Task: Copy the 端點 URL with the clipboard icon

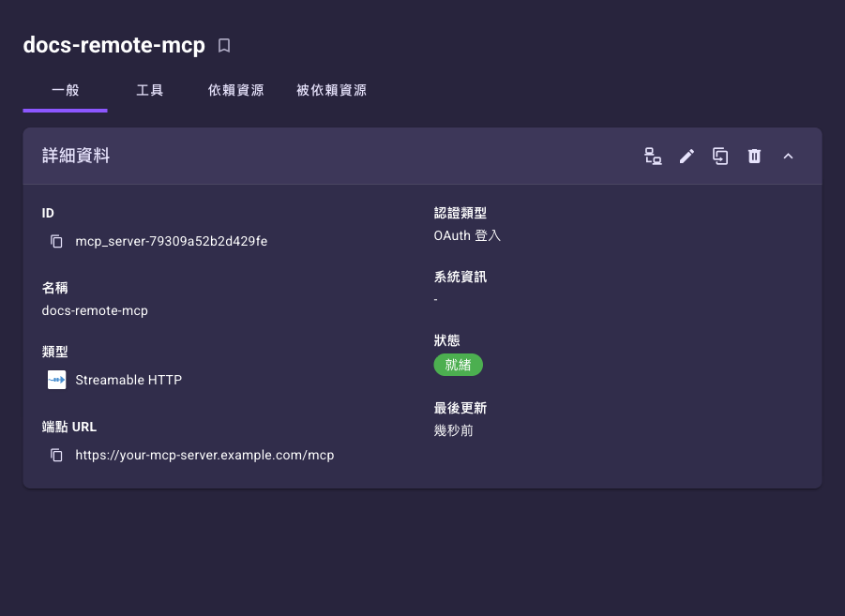Action: tap(56, 455)
